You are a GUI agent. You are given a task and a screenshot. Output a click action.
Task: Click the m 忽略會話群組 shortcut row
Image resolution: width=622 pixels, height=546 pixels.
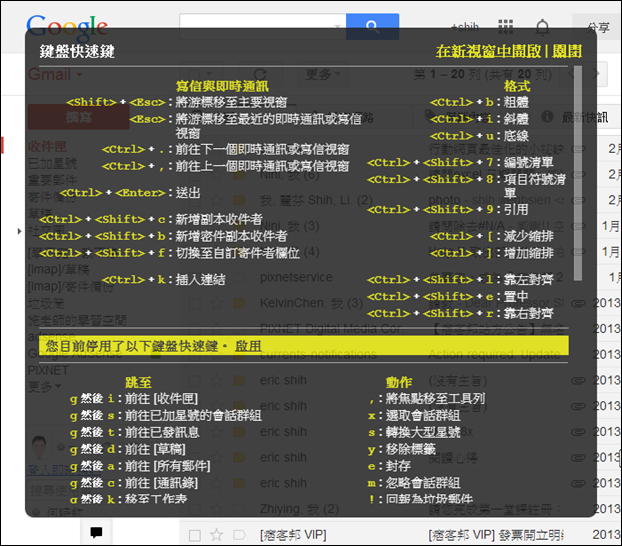coord(414,483)
